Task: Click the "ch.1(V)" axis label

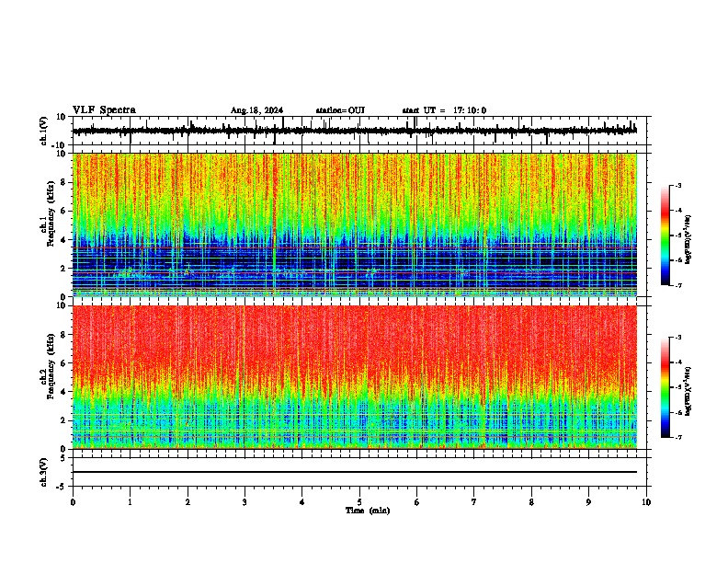Action: click(x=44, y=131)
